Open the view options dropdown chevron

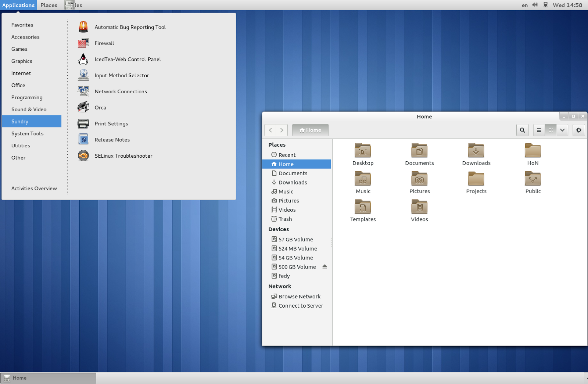point(562,130)
